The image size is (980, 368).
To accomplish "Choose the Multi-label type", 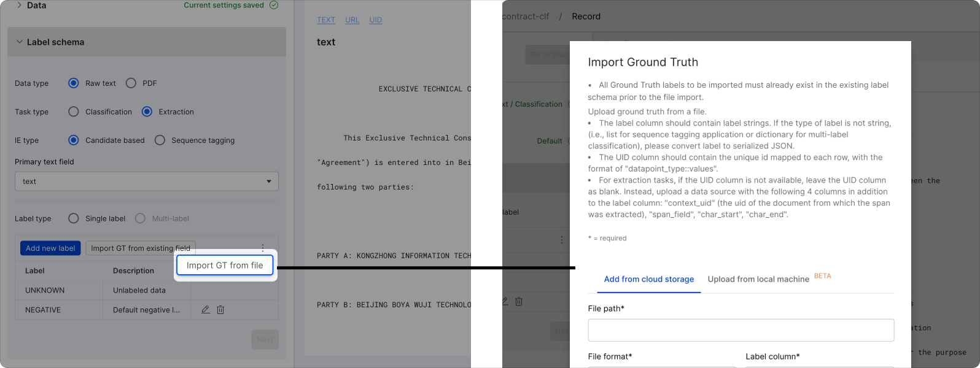I will click(x=140, y=218).
